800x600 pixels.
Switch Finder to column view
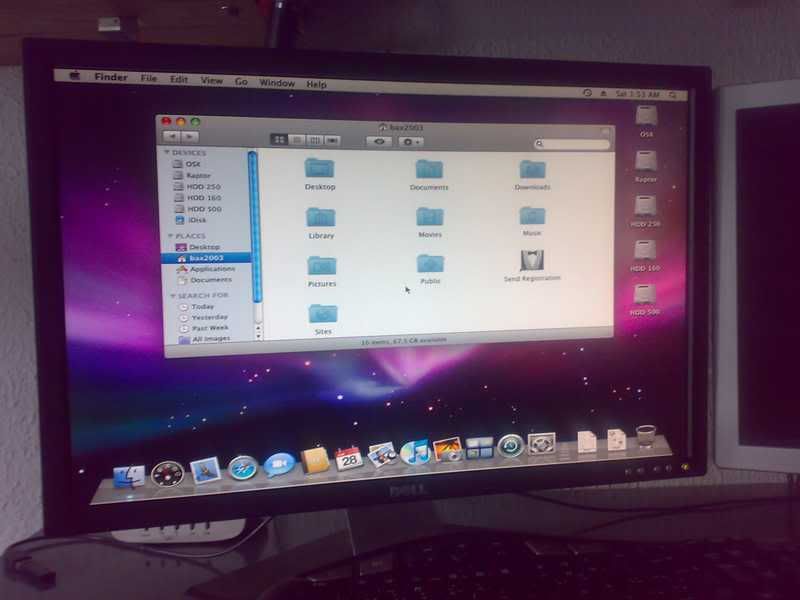coord(314,140)
